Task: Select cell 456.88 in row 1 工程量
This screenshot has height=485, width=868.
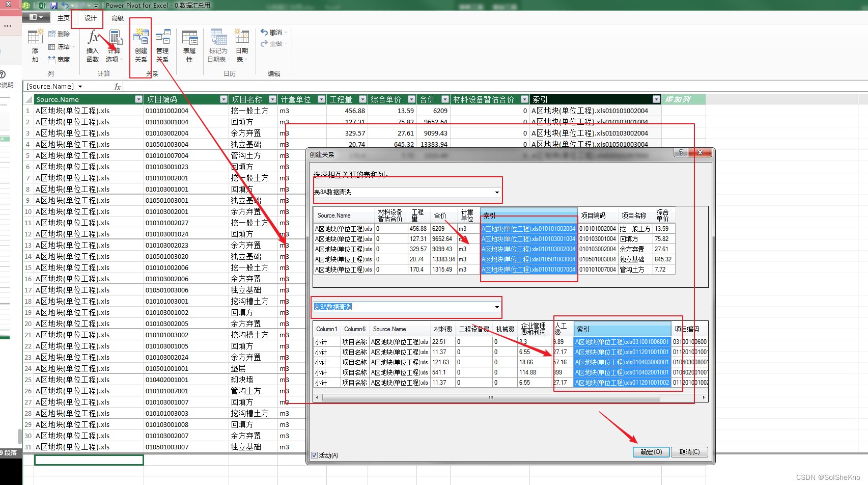Action: click(347, 111)
